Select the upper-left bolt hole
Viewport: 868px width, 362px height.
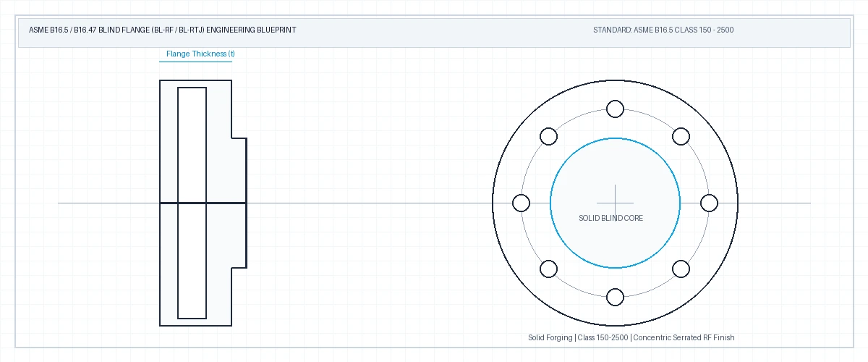[x=548, y=136]
